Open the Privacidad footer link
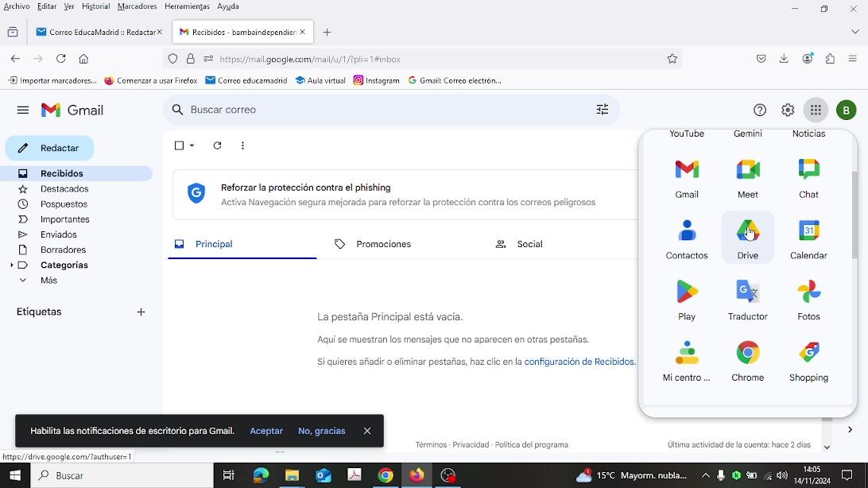868x488 pixels. pyautogui.click(x=471, y=445)
